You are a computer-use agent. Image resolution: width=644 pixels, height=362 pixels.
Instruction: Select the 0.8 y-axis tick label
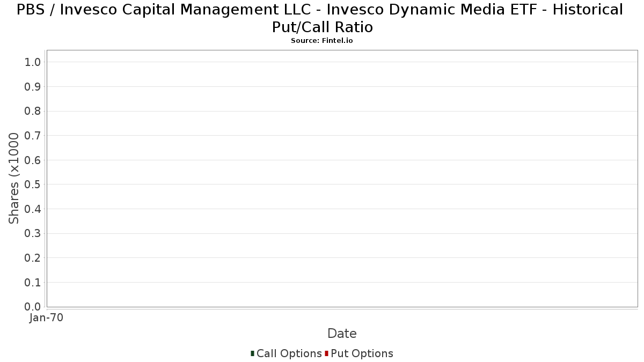click(x=33, y=111)
